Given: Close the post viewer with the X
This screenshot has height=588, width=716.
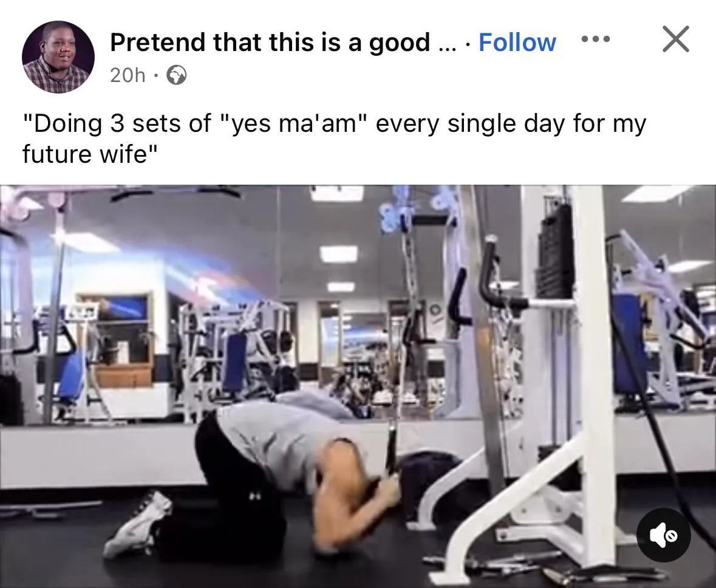Looking at the screenshot, I should pyautogui.click(x=676, y=39).
